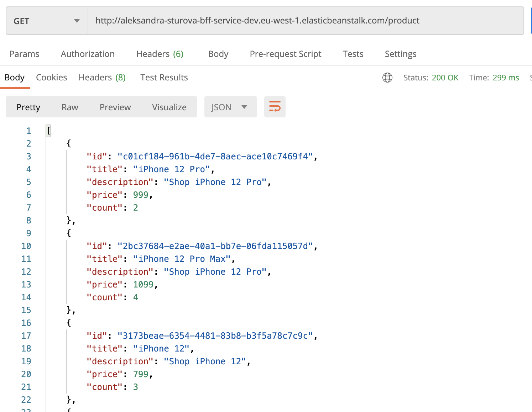532x412 pixels.
Task: Open request Headers (6) tab
Action: 160,54
